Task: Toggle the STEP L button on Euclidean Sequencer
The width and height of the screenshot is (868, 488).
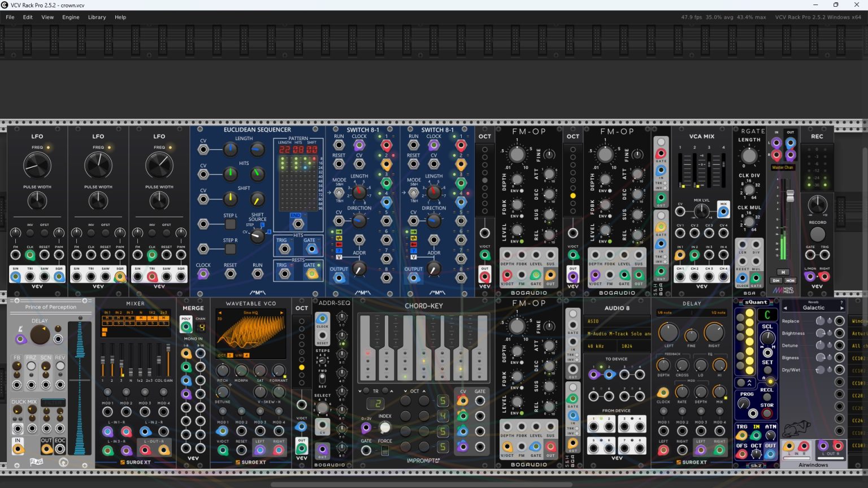Action: 231,224
